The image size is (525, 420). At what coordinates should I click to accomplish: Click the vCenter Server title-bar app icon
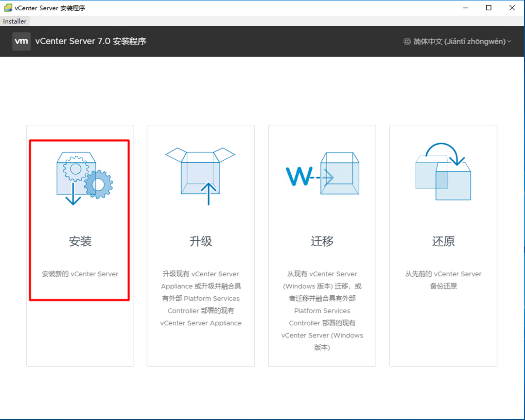8,8
